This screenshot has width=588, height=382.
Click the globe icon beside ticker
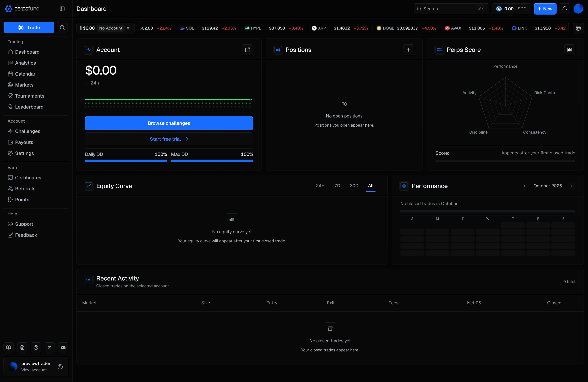click(578, 28)
